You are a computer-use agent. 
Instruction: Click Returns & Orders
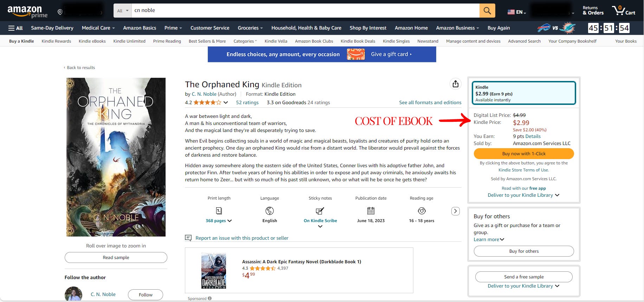(593, 11)
